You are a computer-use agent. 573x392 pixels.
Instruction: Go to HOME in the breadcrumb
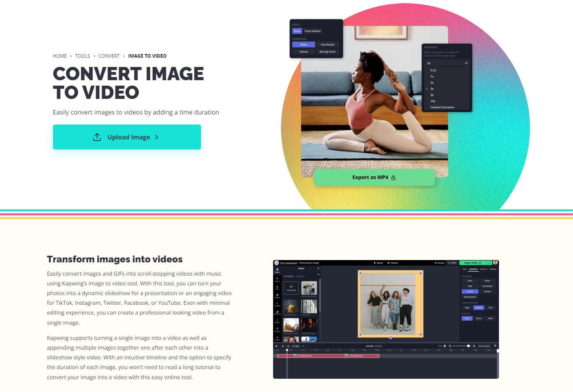(60, 56)
